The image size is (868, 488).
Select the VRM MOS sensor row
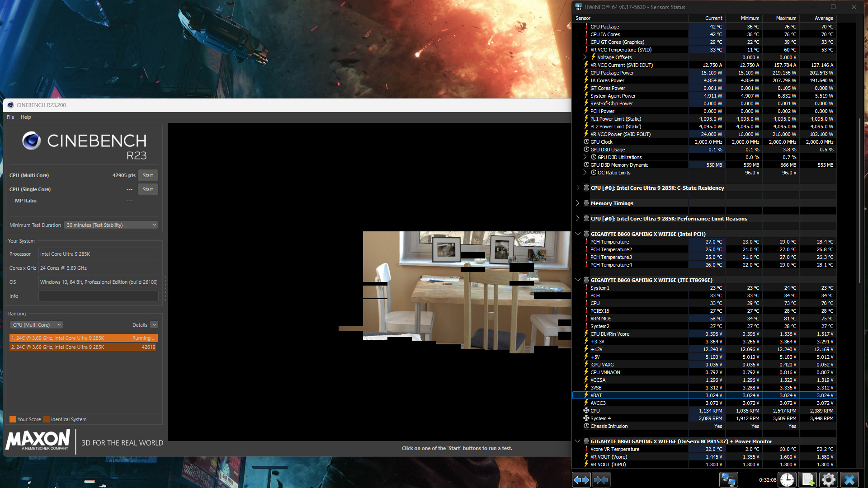[x=704, y=319]
